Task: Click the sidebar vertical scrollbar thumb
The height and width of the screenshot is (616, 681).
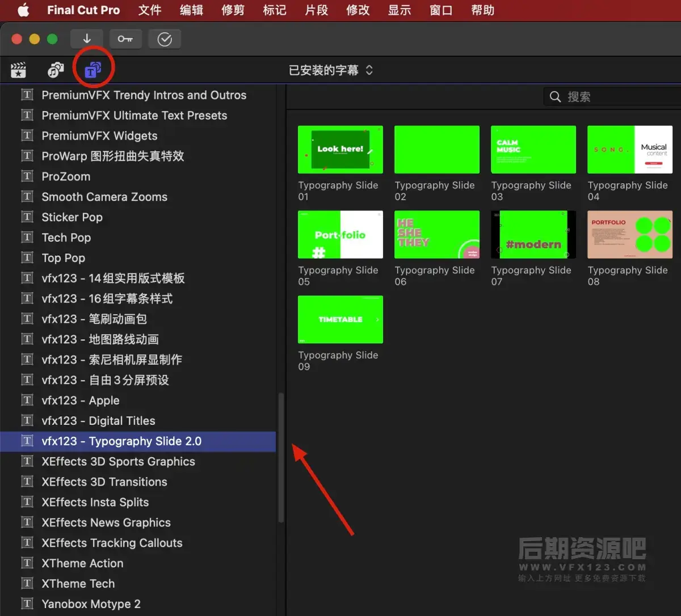Action: [x=281, y=458]
